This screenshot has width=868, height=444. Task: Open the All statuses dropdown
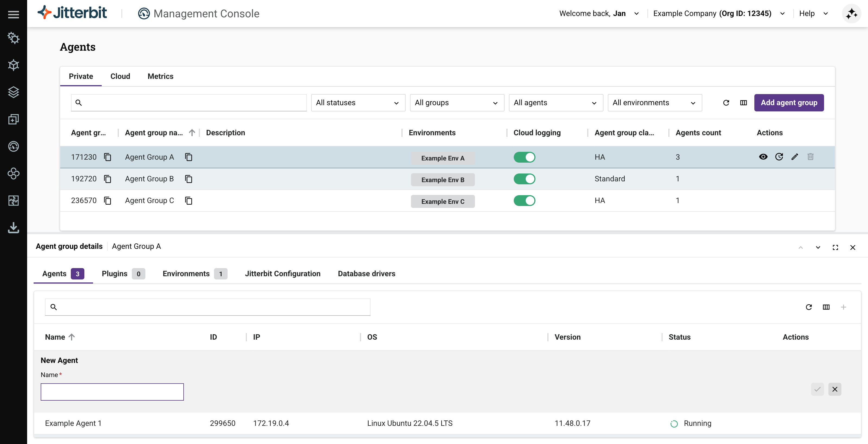[x=358, y=103]
